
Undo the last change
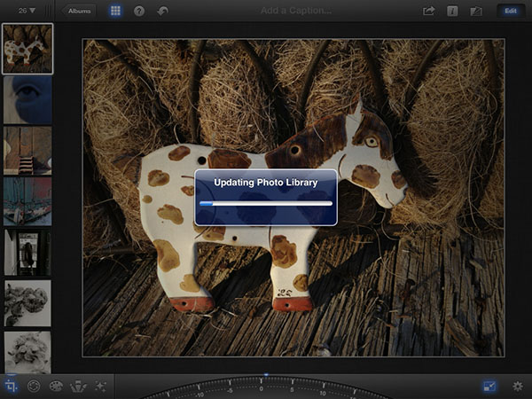[x=163, y=12]
